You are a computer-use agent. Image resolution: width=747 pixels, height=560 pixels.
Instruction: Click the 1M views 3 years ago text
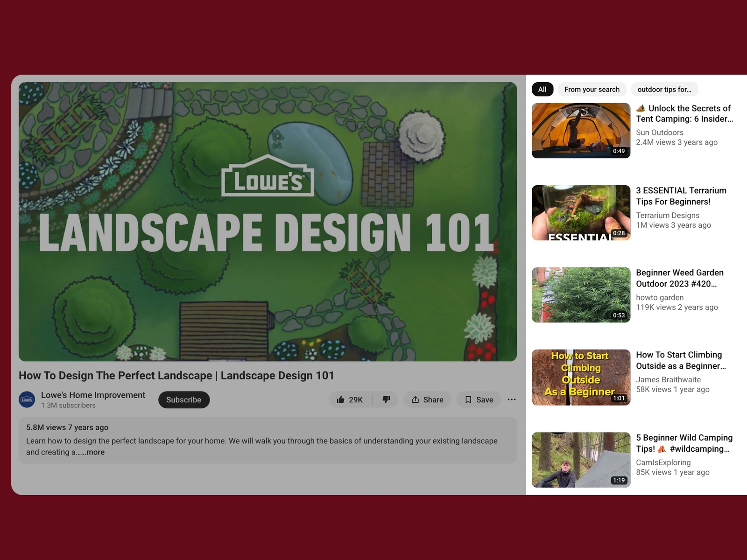[673, 225]
